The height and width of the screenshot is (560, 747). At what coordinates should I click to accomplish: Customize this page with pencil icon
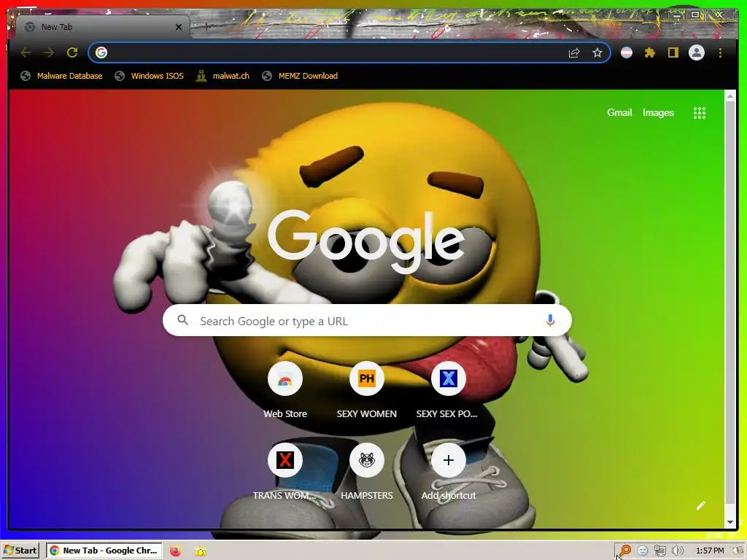coord(701,505)
